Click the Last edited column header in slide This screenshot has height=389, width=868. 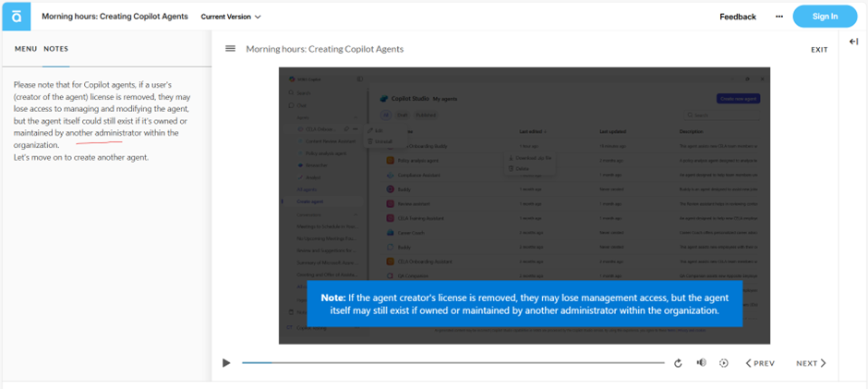click(533, 132)
